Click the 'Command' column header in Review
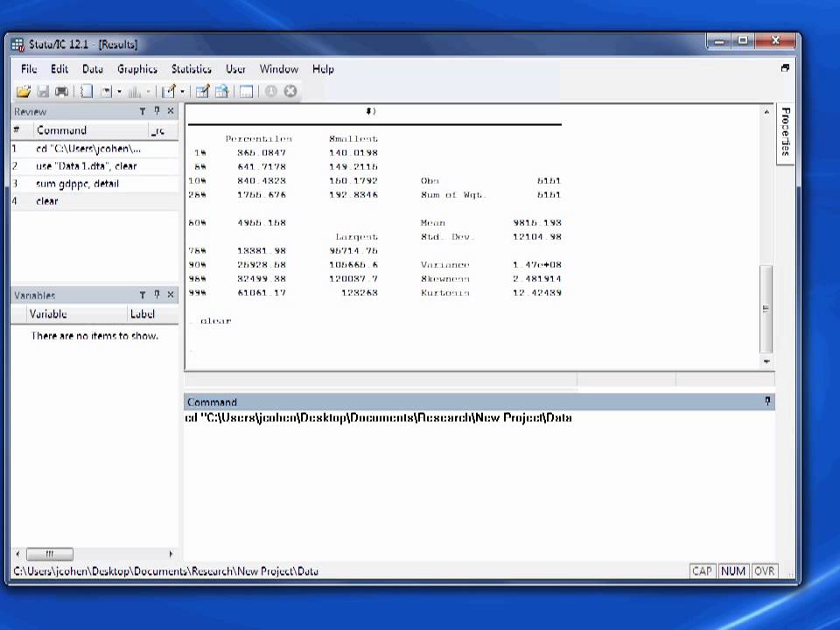840x630 pixels. 90,130
